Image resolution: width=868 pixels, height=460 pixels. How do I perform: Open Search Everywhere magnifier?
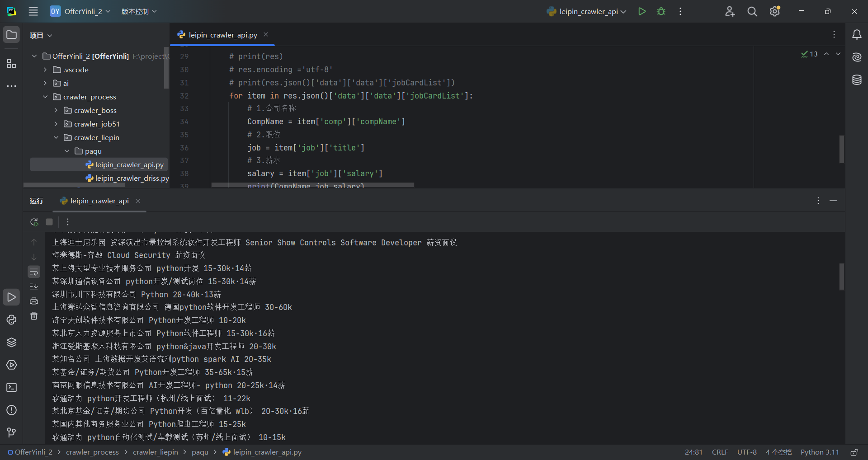pos(752,11)
